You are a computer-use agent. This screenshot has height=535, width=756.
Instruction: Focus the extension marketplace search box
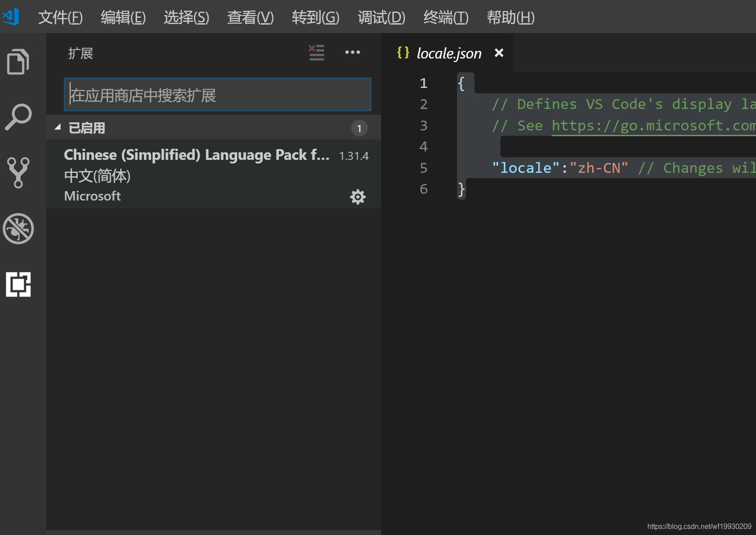[x=218, y=95]
